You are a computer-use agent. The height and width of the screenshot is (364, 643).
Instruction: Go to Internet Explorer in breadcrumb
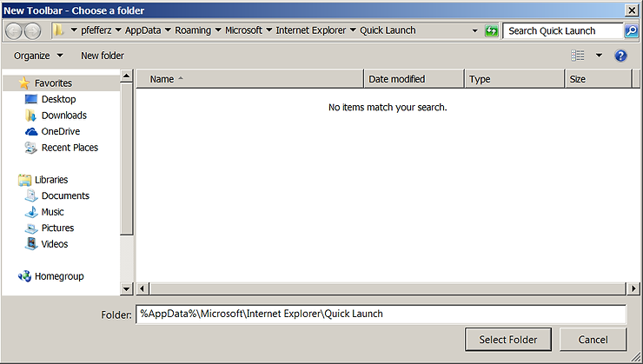click(x=311, y=30)
